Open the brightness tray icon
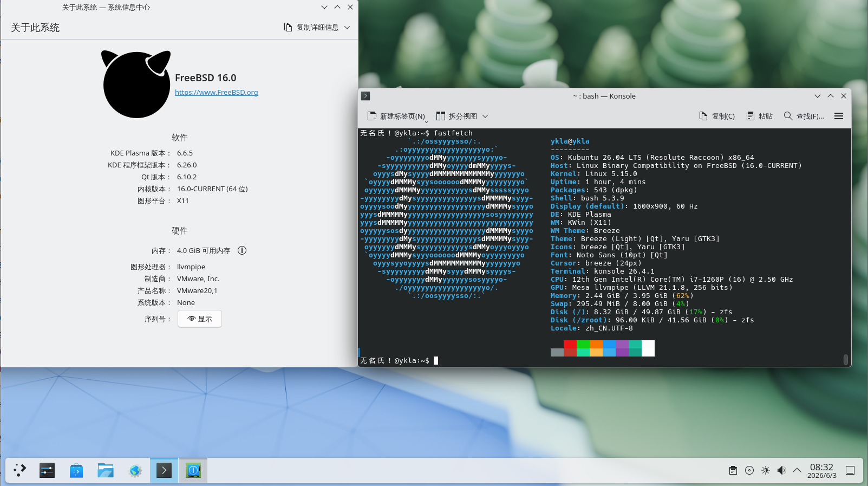 coord(766,470)
